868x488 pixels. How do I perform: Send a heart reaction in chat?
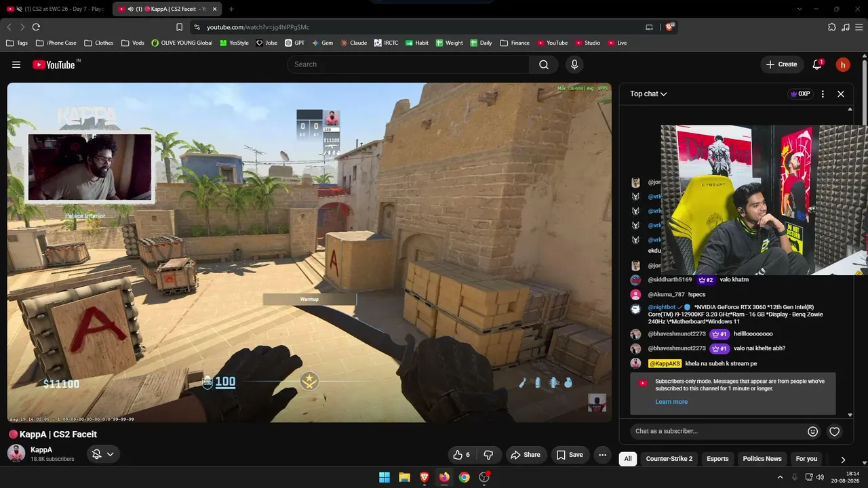point(835,431)
